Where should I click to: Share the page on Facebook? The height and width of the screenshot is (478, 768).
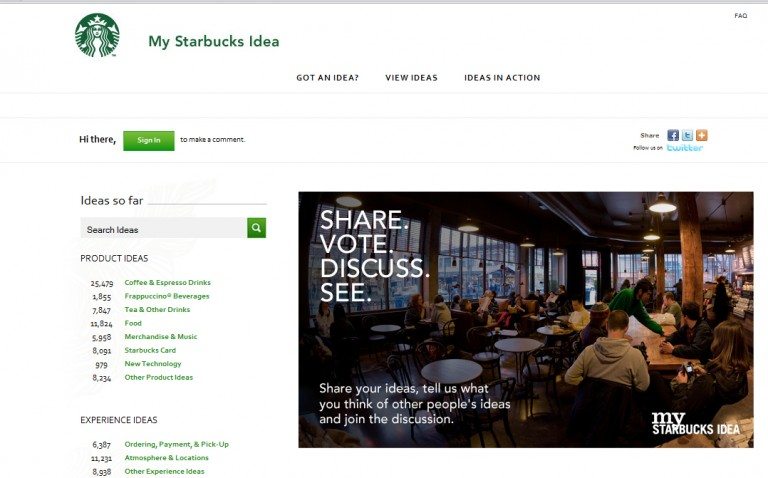click(x=673, y=135)
